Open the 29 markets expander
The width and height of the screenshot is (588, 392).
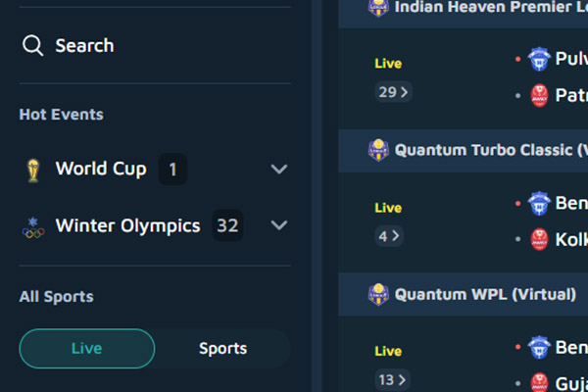[392, 92]
